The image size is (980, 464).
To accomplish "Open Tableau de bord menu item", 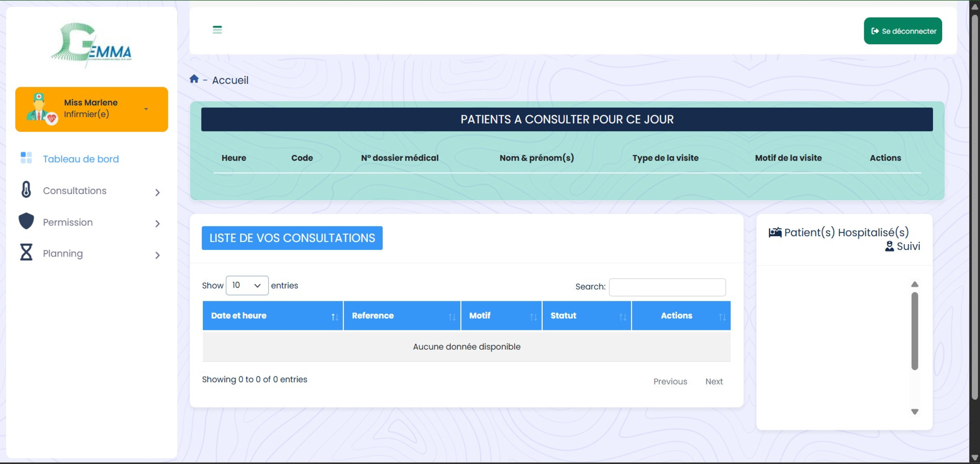I will tap(81, 159).
